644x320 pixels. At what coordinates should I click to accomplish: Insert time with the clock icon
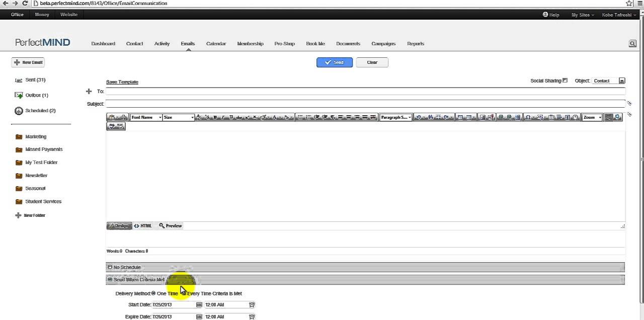click(576, 117)
